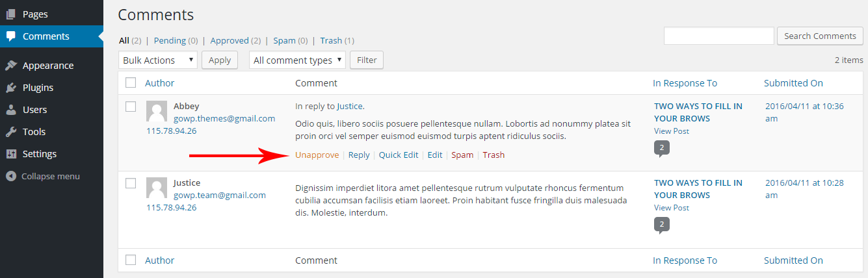Click comment count bubble on Abbey's row
868x278 pixels.
coord(661,148)
